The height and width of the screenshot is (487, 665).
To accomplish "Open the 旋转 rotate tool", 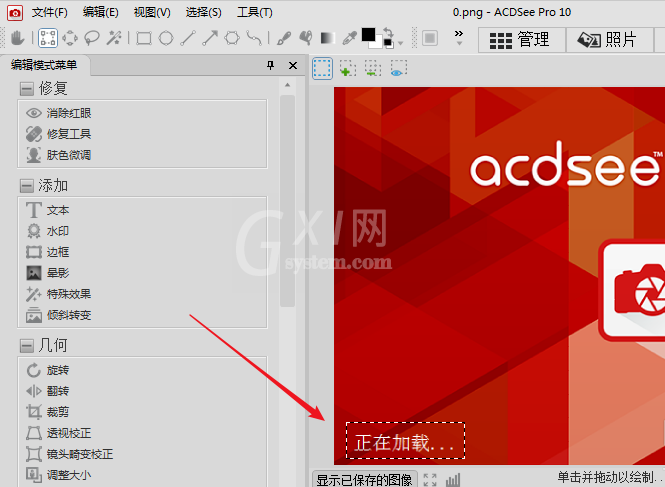I will (48, 370).
